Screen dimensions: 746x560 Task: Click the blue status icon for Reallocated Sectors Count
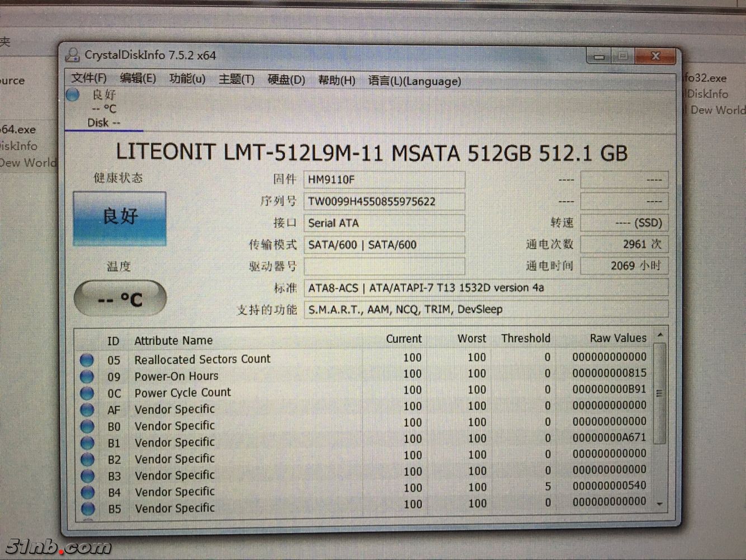[x=87, y=360]
